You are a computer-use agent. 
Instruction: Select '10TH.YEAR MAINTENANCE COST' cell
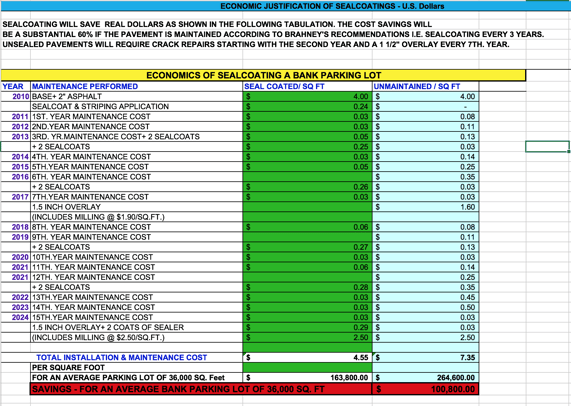pyautogui.click(x=137, y=257)
